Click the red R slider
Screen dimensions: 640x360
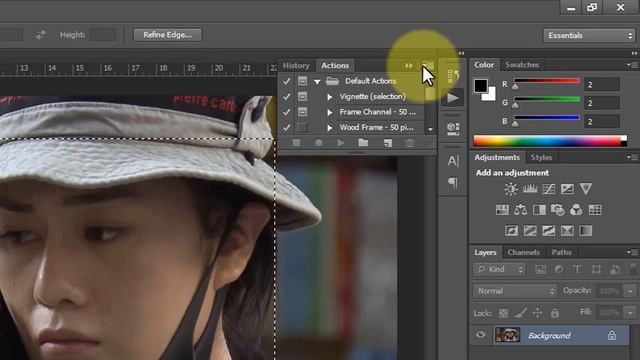click(x=547, y=81)
